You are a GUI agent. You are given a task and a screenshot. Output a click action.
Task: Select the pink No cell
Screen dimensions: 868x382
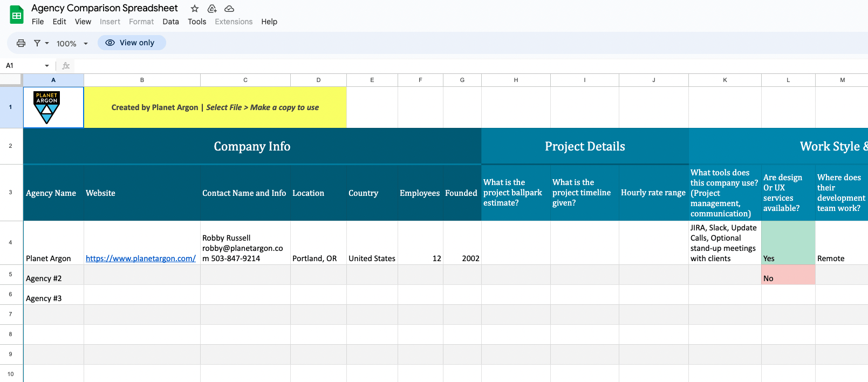point(788,275)
